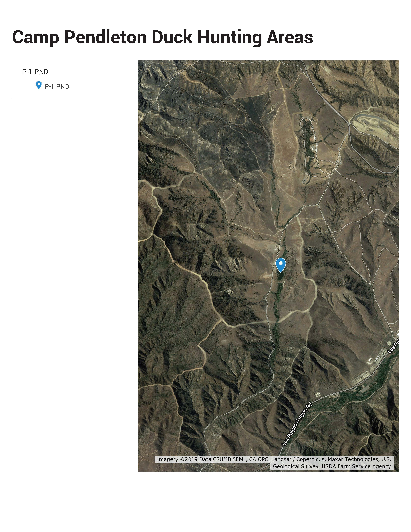411x532 pixels.
Task: Click the blue pin icon in legend
Action: [39, 85]
